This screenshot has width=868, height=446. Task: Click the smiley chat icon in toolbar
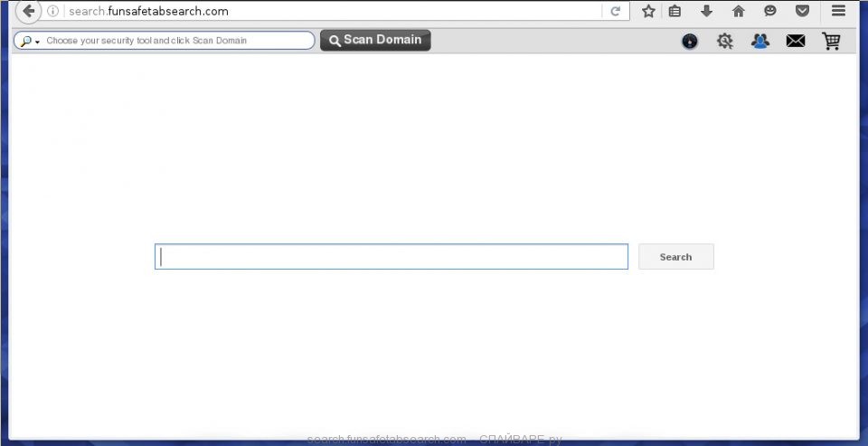tap(770, 12)
